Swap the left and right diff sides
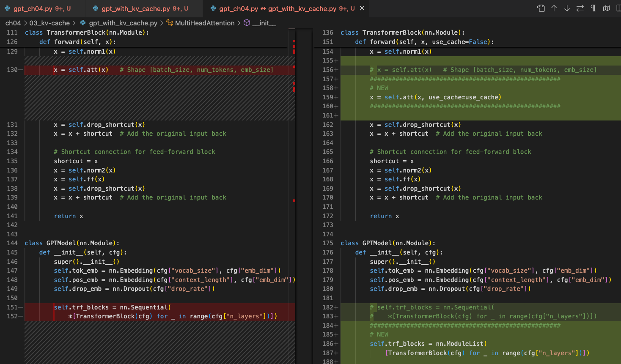Image resolution: width=621 pixels, height=364 pixels. point(580,8)
